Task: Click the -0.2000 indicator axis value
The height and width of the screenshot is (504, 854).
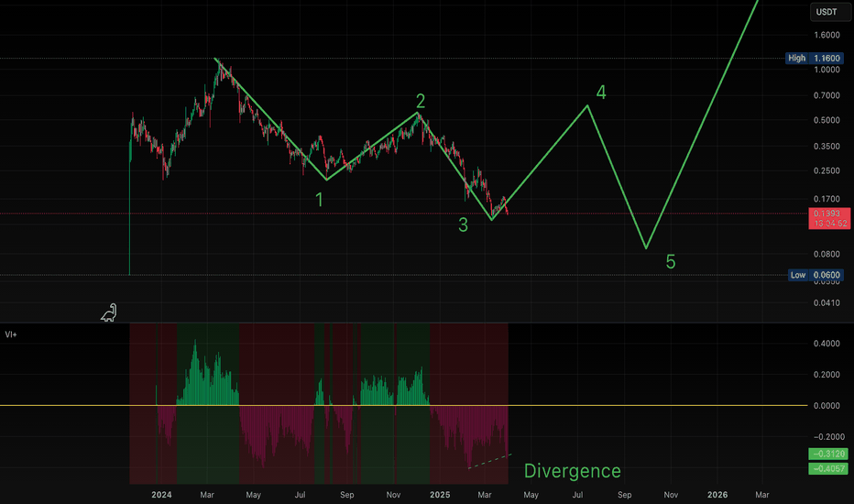Action: pyautogui.click(x=827, y=436)
